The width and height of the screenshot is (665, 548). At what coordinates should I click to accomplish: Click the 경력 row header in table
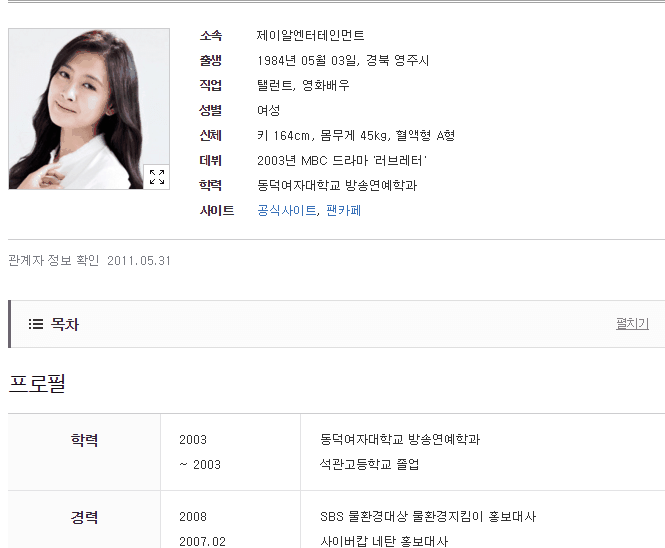pos(84,517)
